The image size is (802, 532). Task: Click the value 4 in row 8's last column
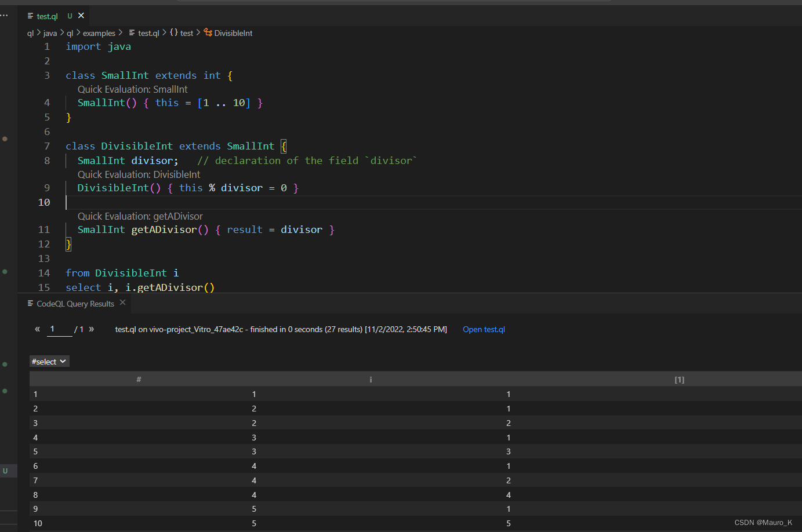pos(509,495)
